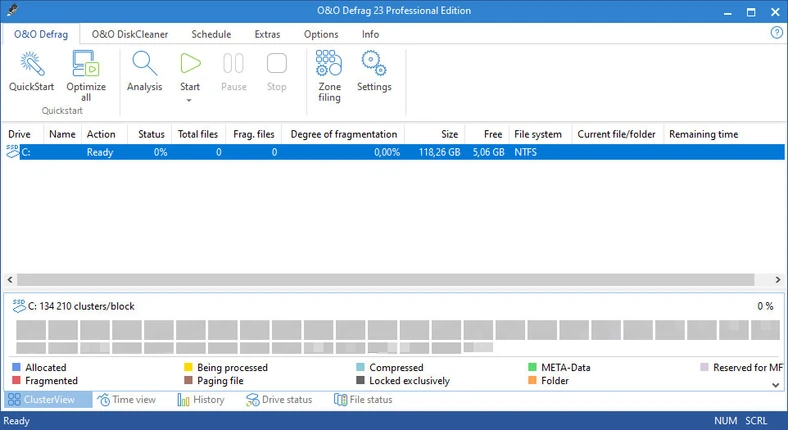Click the brown Paging file swatch

tap(188, 380)
